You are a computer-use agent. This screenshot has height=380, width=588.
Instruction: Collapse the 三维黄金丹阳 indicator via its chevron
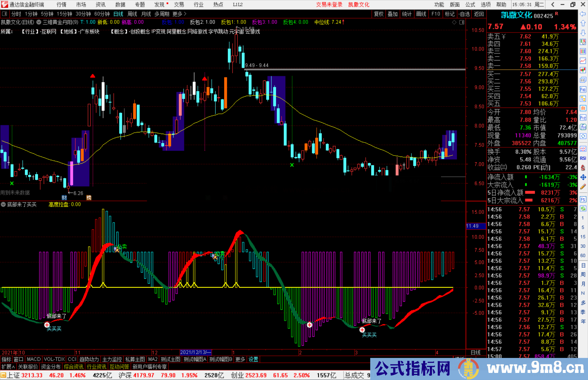coord(39,22)
